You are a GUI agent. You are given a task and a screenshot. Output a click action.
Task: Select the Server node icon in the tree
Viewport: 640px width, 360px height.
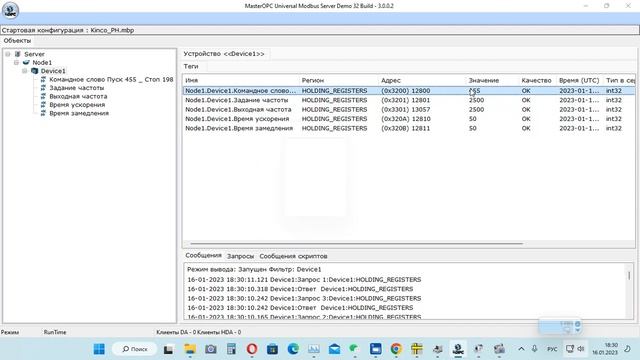coord(18,54)
